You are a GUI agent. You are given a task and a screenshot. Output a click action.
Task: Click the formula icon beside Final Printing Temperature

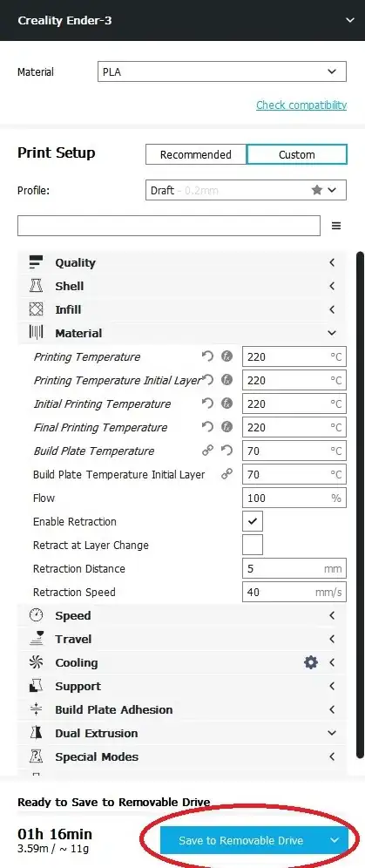[x=226, y=427]
